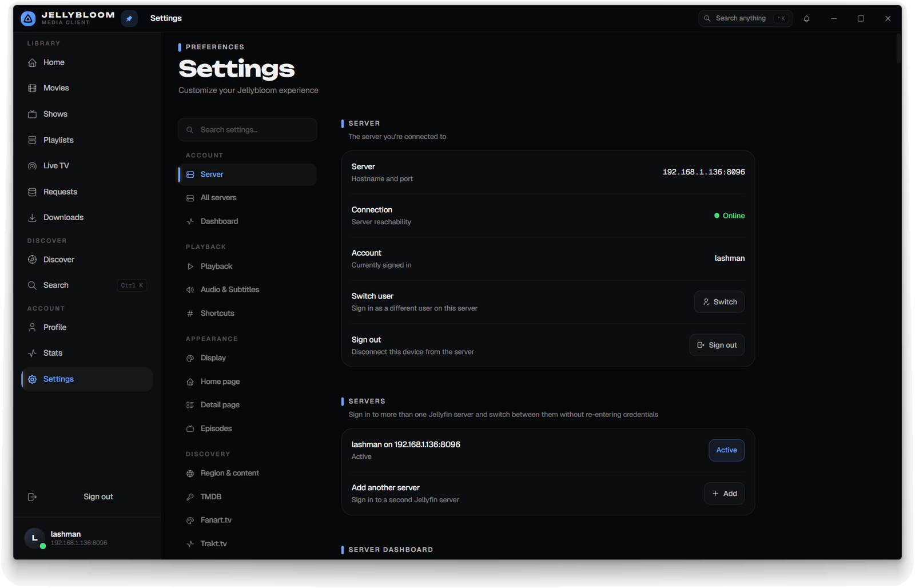Screen dimensions: 915x588
Task: Click the Audio & Subtitles speaker icon
Action: tap(190, 290)
